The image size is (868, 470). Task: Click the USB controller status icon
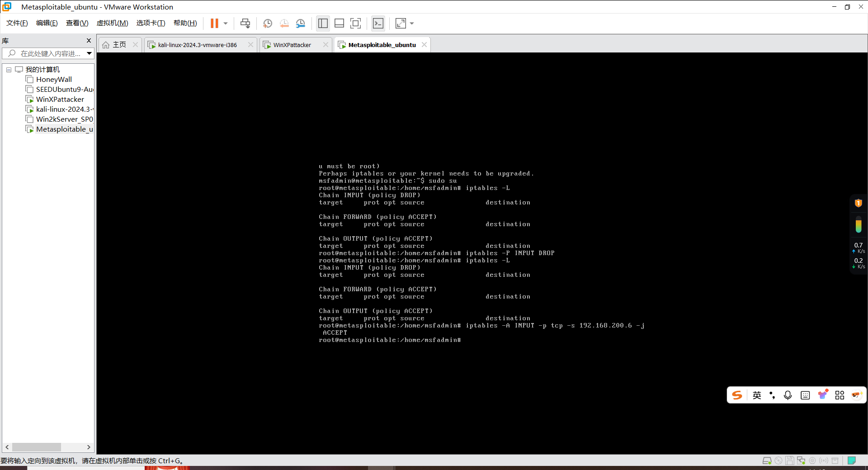823,461
